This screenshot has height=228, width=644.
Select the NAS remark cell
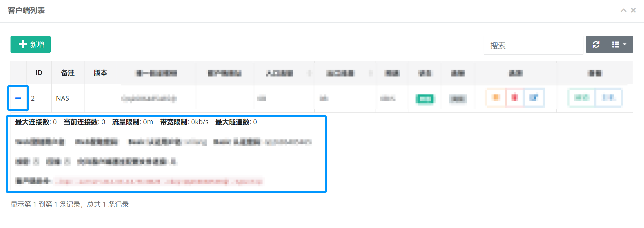coord(68,98)
